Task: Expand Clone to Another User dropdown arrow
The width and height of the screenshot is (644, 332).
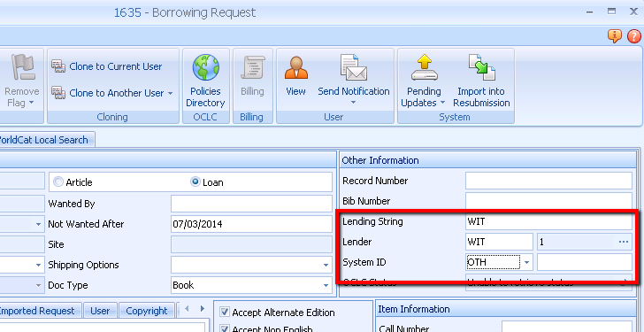Action: pos(170,93)
